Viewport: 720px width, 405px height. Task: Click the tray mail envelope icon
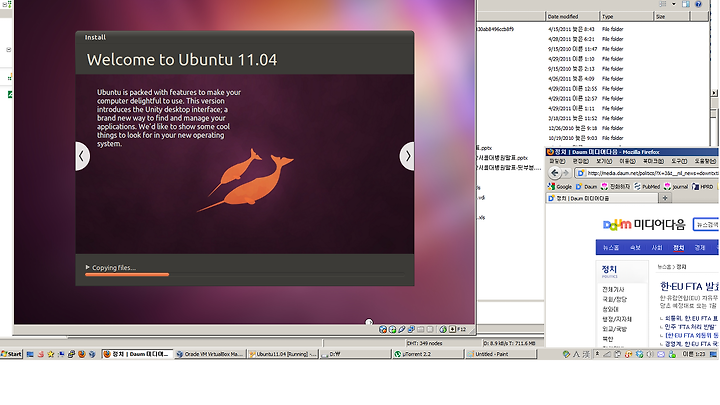tap(661, 354)
